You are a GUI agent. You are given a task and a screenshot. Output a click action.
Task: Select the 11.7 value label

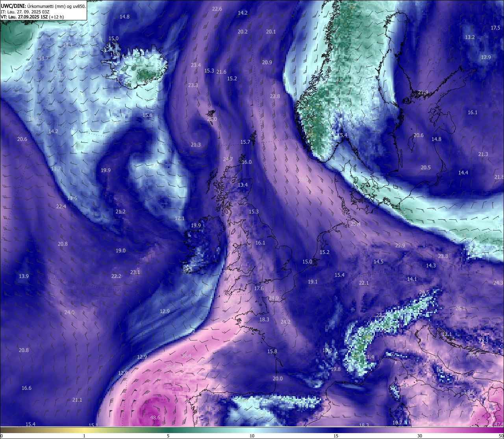point(56,169)
